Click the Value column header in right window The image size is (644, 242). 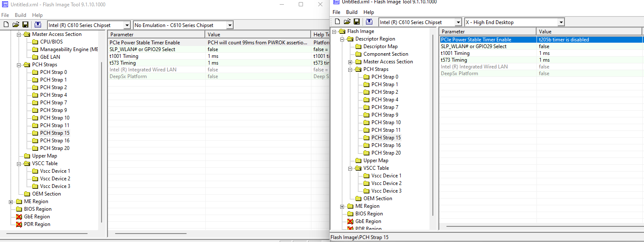[590, 31]
